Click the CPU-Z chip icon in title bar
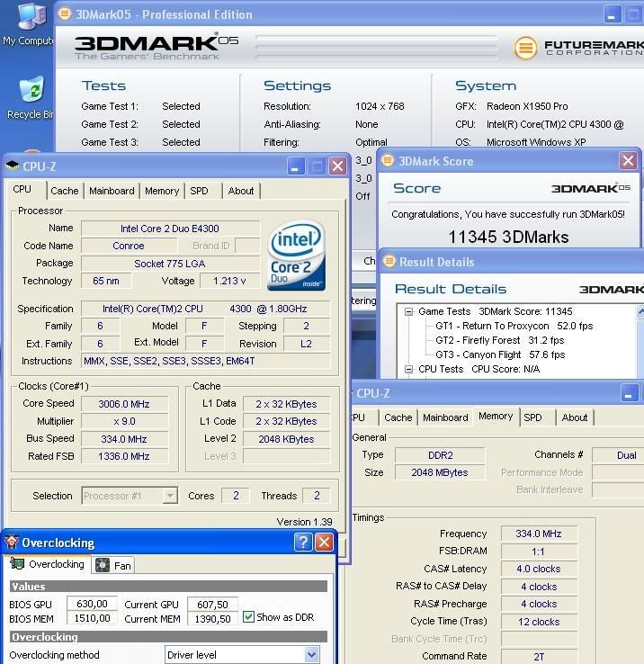The width and height of the screenshot is (644, 664). point(13,166)
